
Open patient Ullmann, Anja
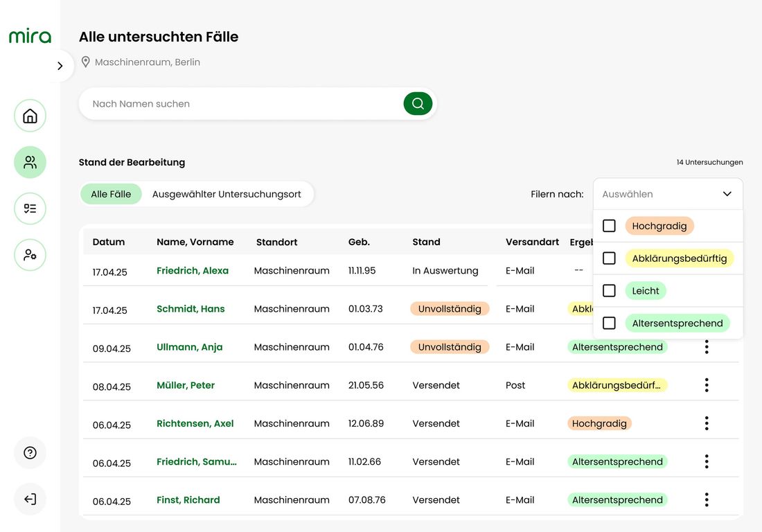click(190, 347)
